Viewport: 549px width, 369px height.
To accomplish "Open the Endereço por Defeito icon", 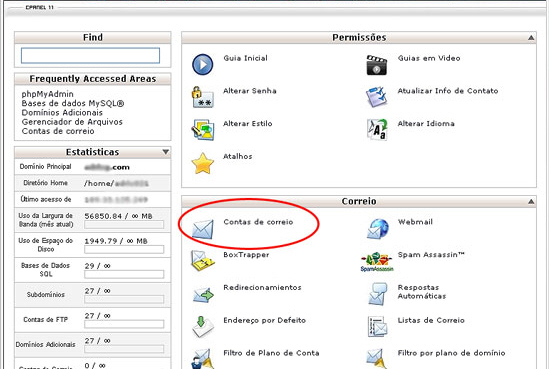I will click(203, 327).
